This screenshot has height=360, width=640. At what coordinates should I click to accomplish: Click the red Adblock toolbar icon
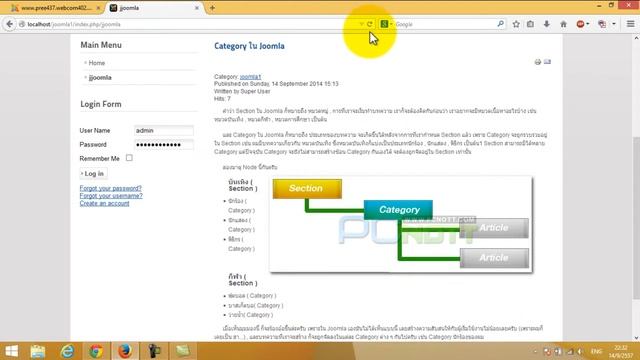580,24
